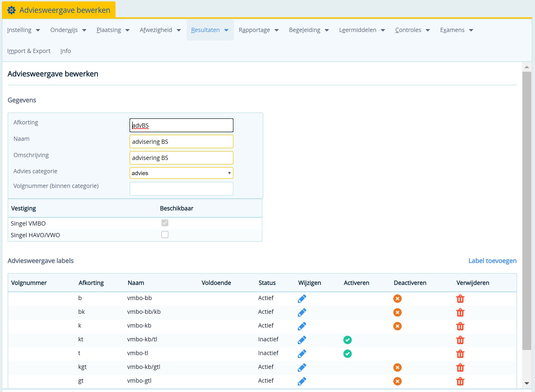The width and height of the screenshot is (535, 392).
Task: Activate the vmbo-kb/tl label
Action: (347, 340)
